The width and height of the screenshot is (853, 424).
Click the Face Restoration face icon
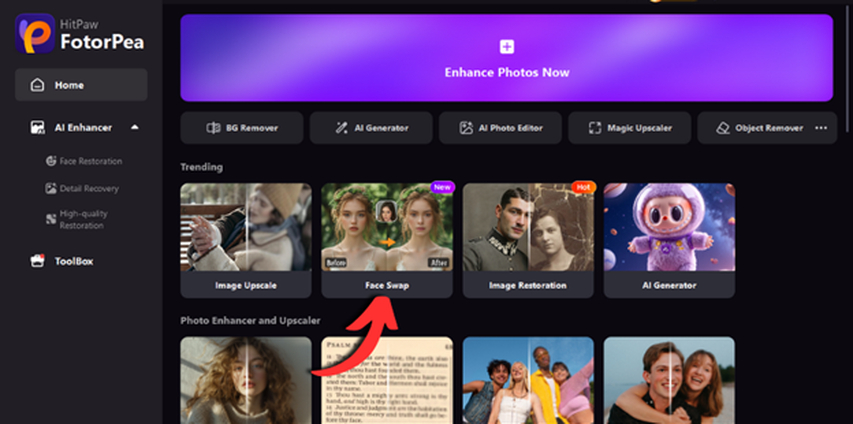click(51, 161)
